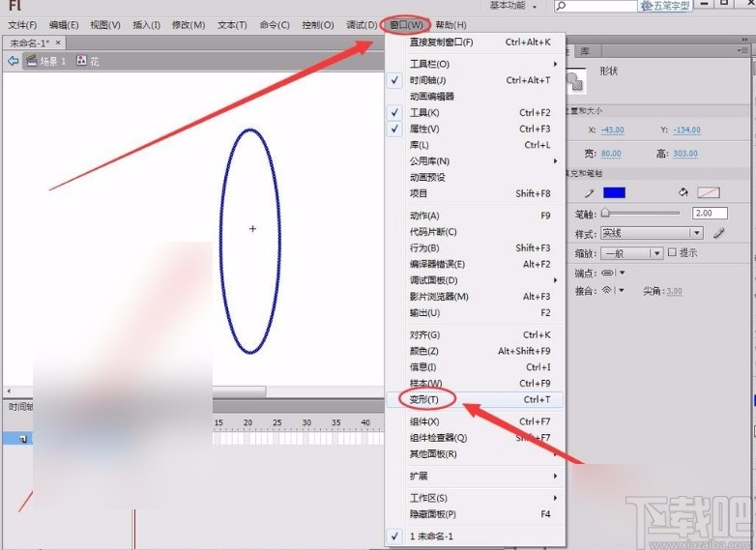
Task: Check the 提示 hinting checkbox
Action: 672,252
